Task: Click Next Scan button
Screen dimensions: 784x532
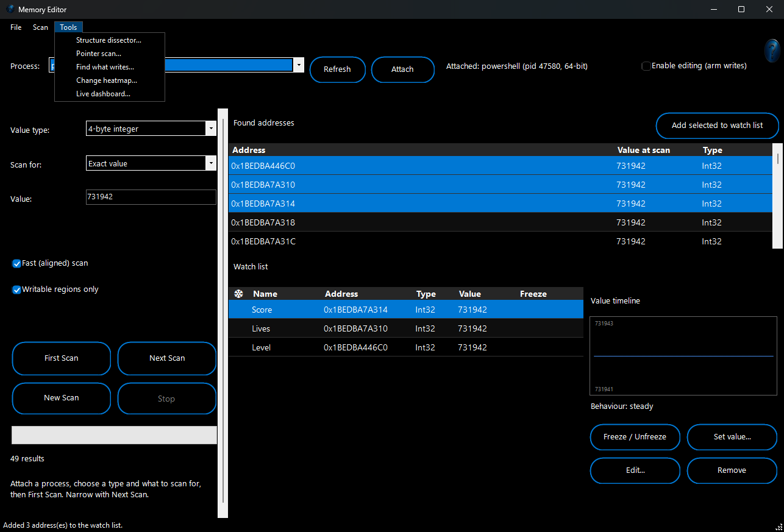Action: click(167, 358)
